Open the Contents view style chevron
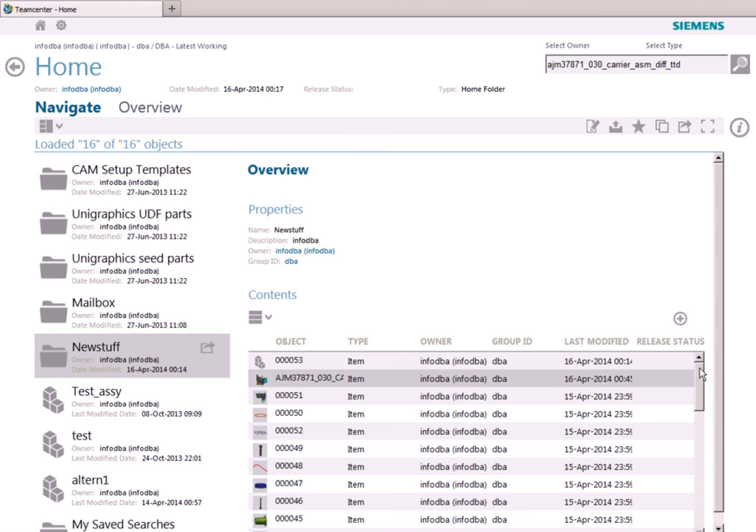756x532 pixels. [260, 317]
